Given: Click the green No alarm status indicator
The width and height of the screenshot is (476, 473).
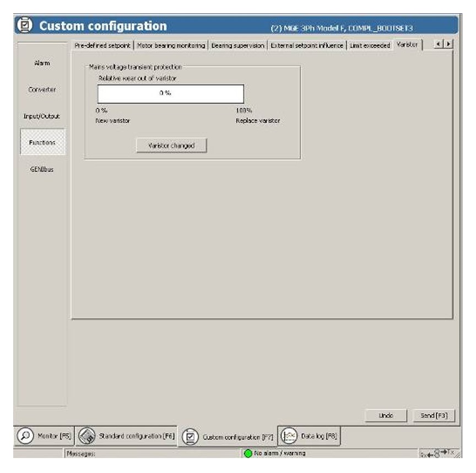Looking at the screenshot, I should [248, 453].
